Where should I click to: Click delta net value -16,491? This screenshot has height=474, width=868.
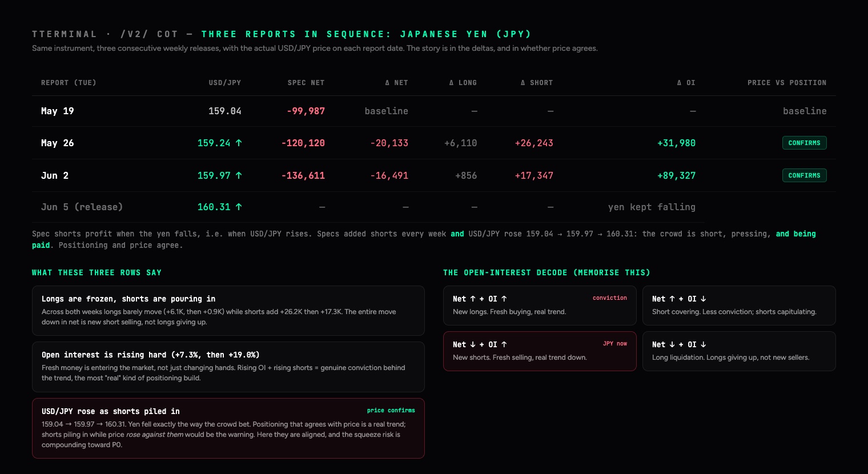[389, 175]
